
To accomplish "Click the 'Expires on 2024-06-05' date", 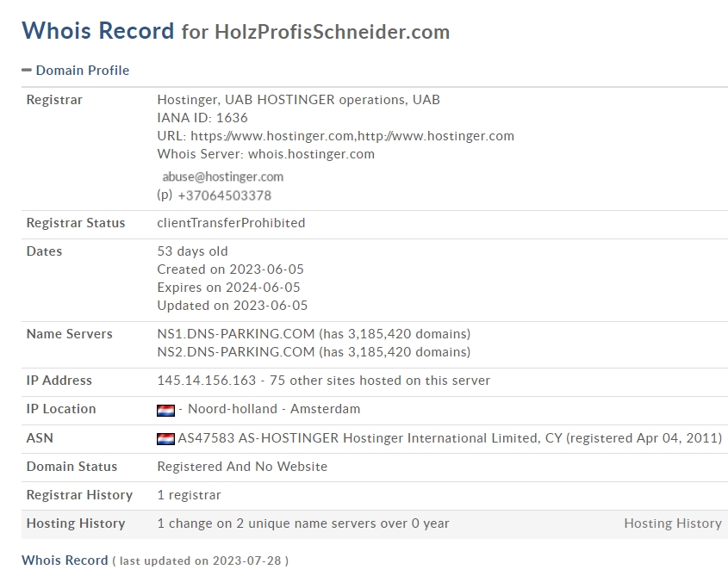I will click(x=228, y=288).
